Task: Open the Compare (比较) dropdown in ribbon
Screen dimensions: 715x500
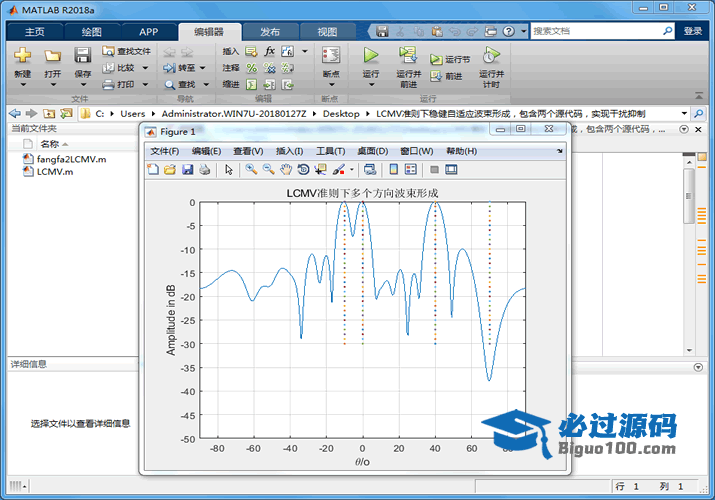Action: pos(145,68)
